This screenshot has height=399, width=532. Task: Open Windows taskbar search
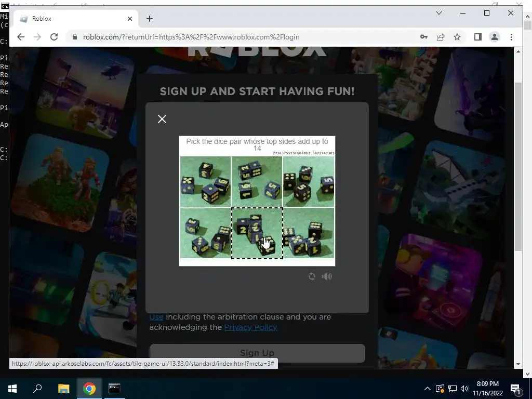click(37, 389)
